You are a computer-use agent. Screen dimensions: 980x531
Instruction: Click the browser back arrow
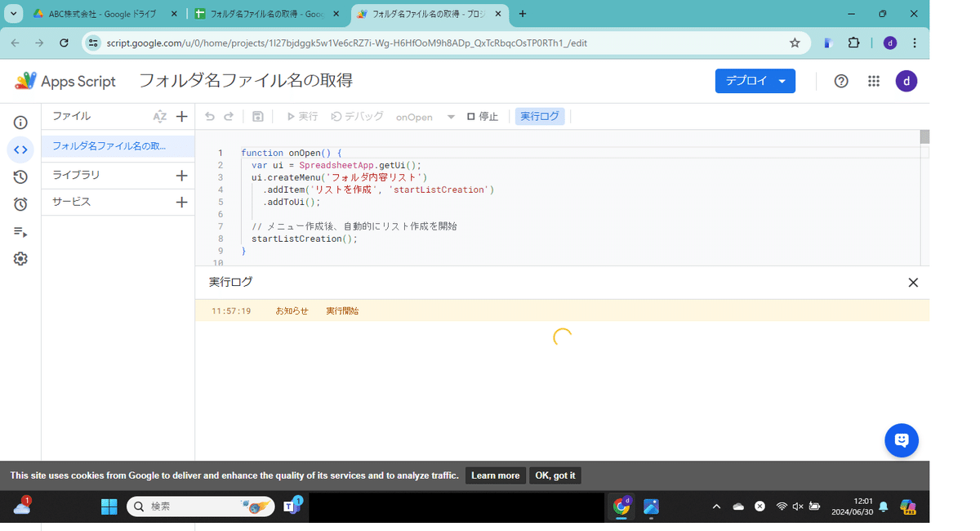pos(16,43)
